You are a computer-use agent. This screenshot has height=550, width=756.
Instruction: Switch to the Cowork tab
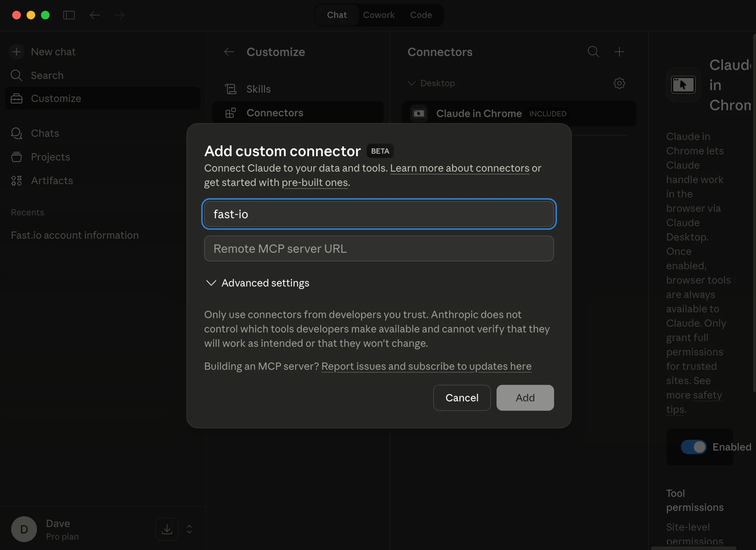(x=379, y=15)
